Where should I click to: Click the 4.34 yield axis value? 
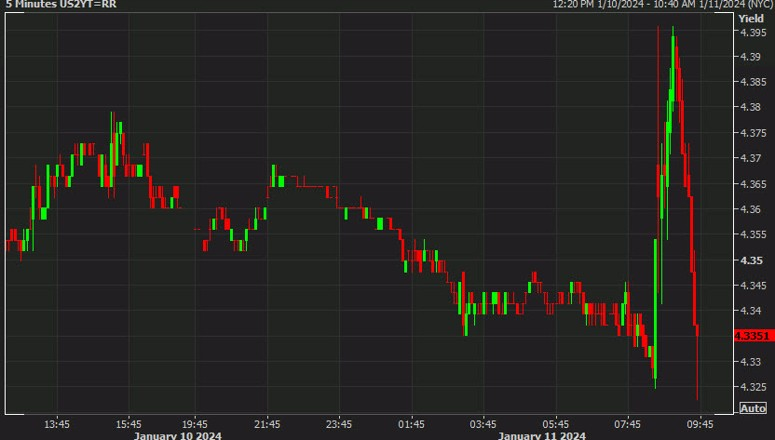tap(750, 311)
